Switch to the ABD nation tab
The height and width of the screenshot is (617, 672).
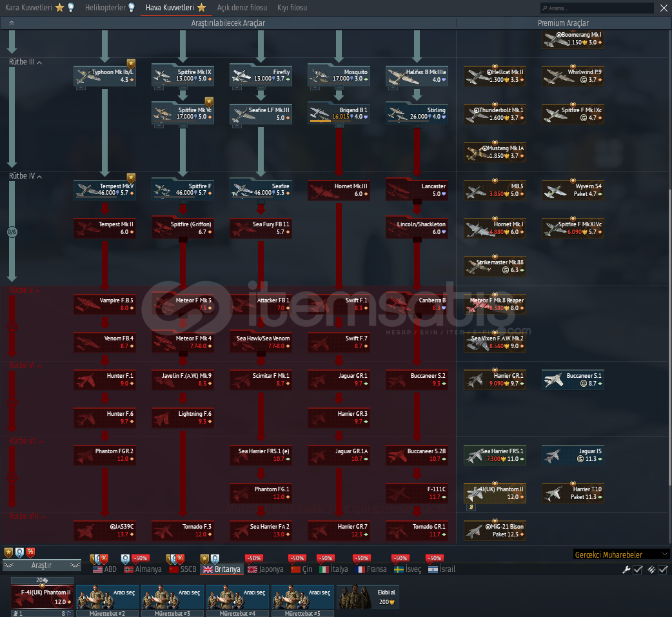click(104, 569)
